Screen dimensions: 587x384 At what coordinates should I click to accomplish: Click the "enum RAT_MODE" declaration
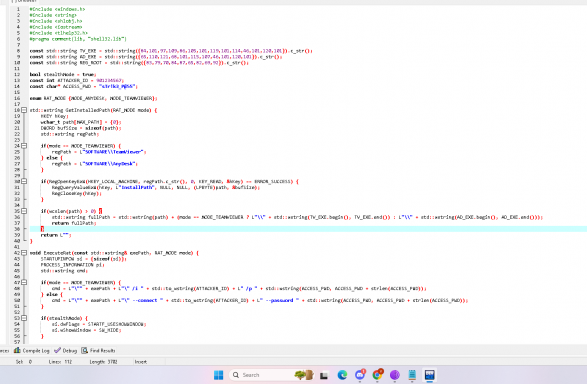tap(94, 98)
